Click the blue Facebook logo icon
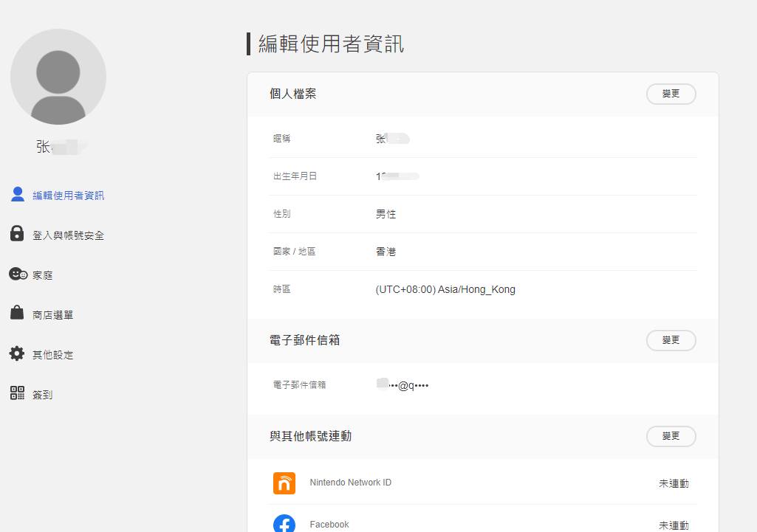 tap(284, 523)
